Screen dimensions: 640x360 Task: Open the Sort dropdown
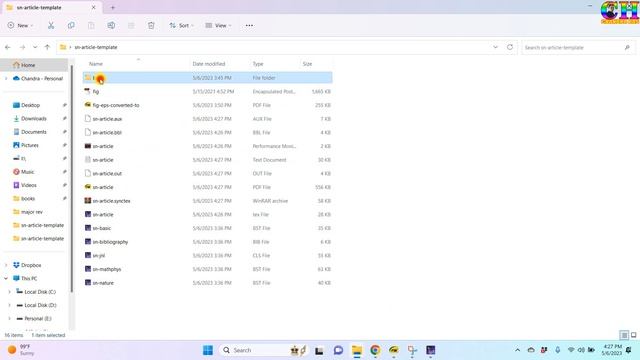182,25
